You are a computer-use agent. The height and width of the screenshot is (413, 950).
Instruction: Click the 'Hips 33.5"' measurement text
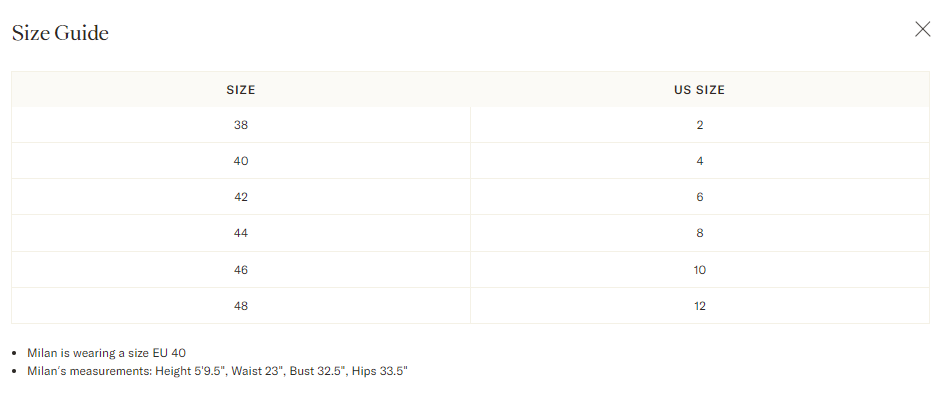coord(378,371)
